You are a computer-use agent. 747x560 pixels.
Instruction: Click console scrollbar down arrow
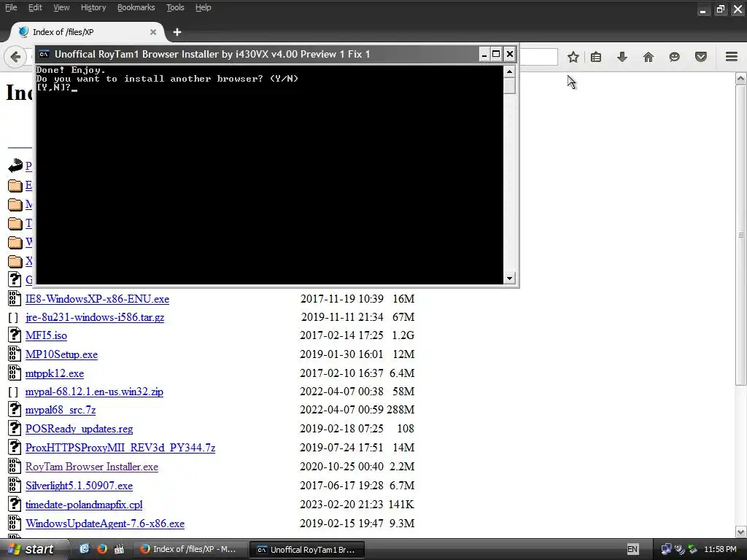(510, 279)
